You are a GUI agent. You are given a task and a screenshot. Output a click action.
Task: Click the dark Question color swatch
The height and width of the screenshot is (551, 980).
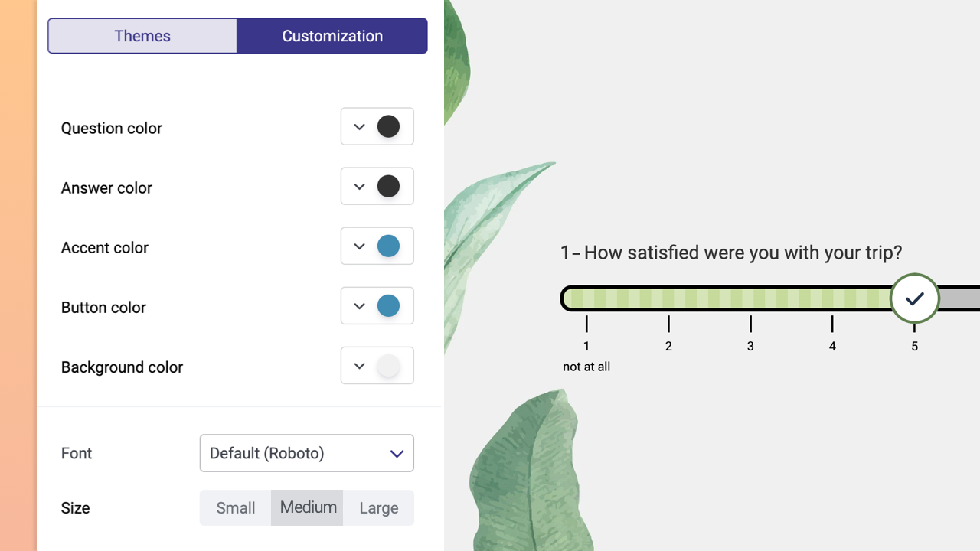pyautogui.click(x=388, y=126)
